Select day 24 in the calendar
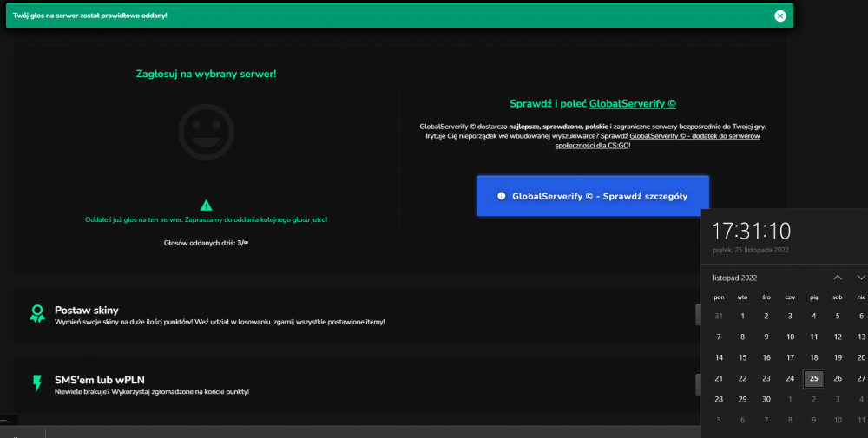868x438 pixels. [x=790, y=378]
